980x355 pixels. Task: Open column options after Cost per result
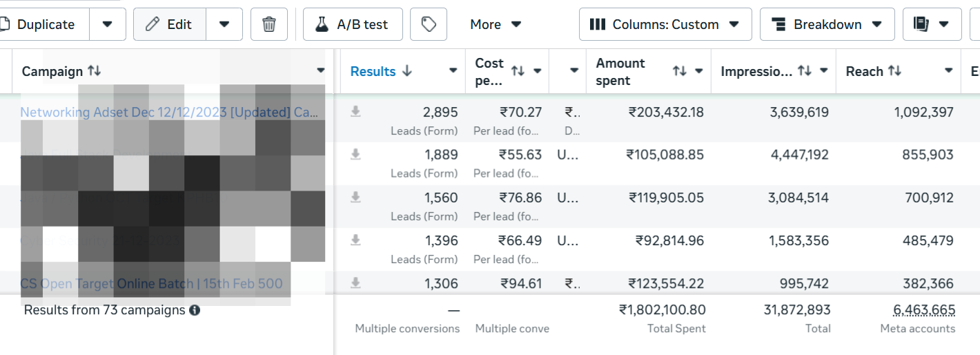point(574,71)
